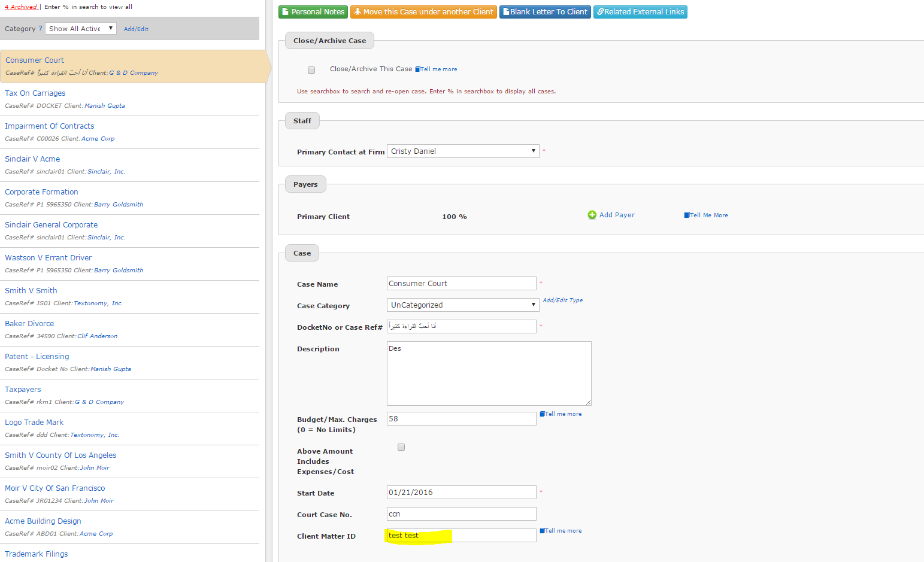Expand the Primary Contact at Firm dropdown
Screen dimensions: 924x562
coord(463,151)
